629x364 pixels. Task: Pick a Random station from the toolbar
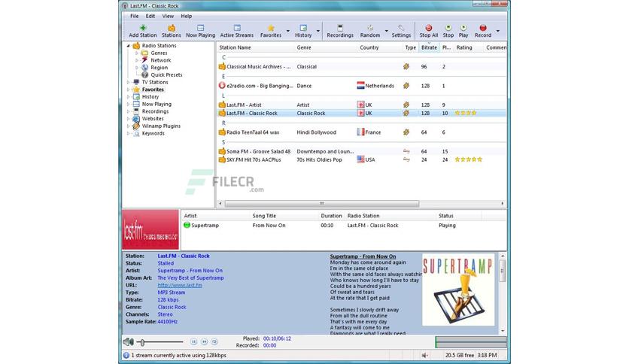[370, 31]
